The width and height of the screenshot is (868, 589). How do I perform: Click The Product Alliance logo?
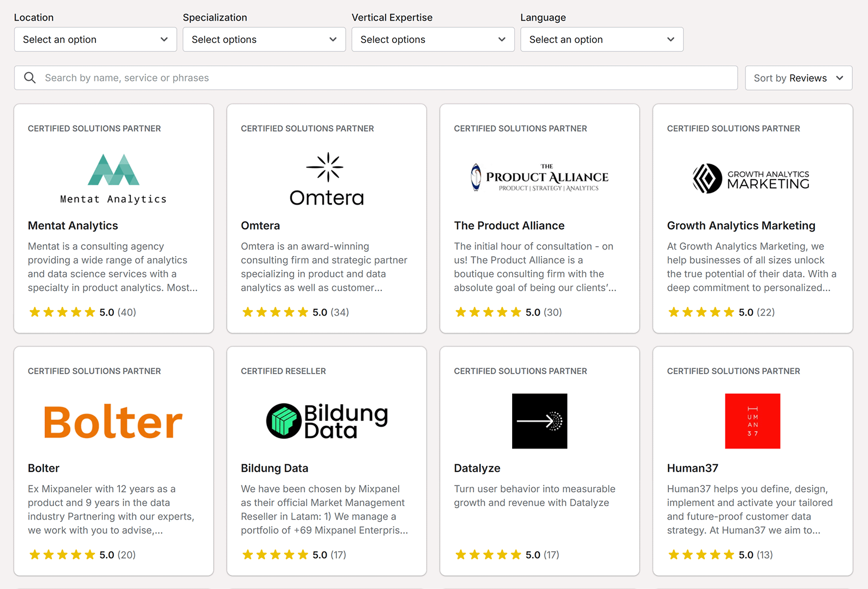pos(539,177)
